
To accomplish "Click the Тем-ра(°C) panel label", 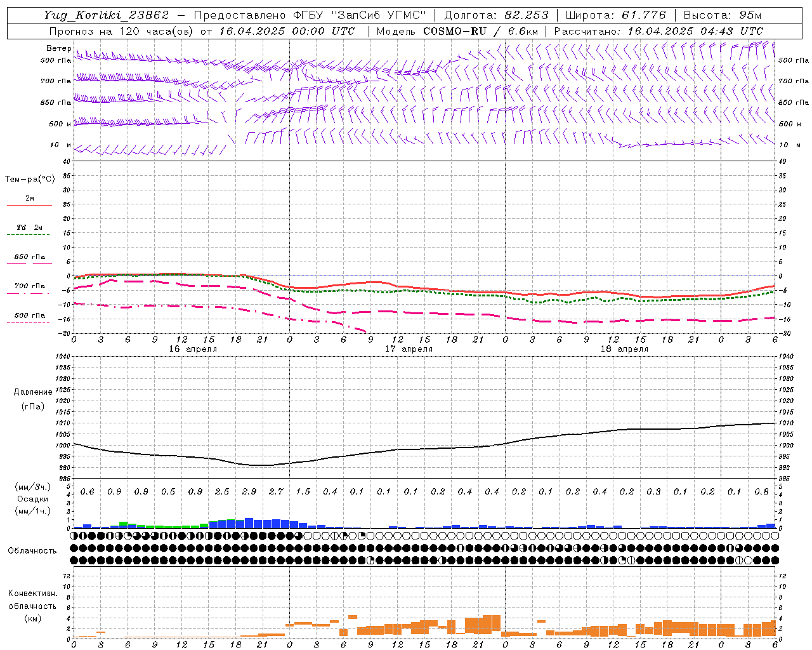I will pyautogui.click(x=30, y=180).
